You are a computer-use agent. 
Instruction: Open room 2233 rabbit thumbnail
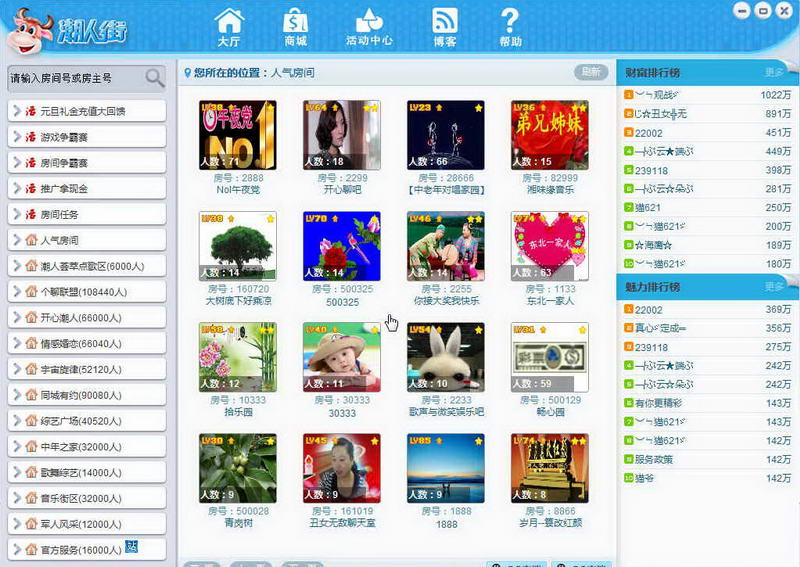pyautogui.click(x=446, y=357)
